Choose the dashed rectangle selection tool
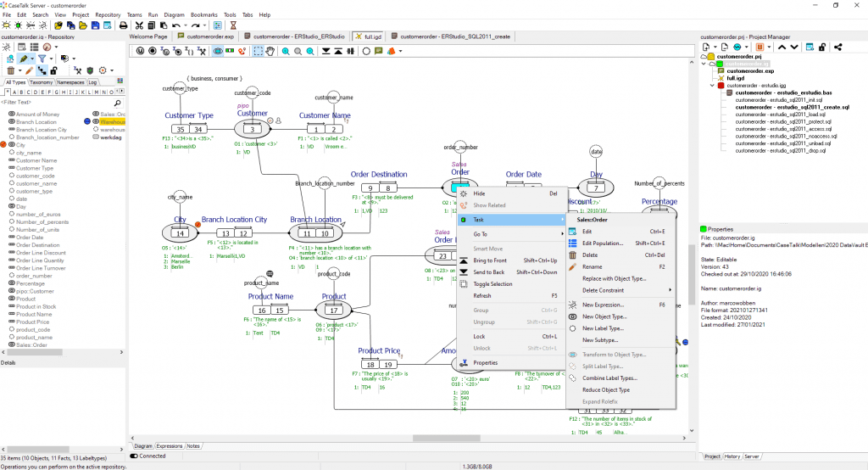The height and width of the screenshot is (470, 868). [258, 51]
